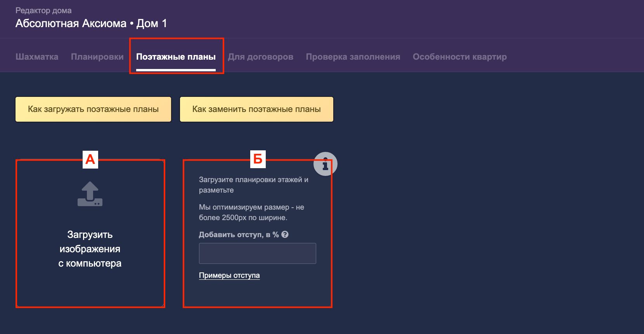Focus the Добавить отступ input field
This screenshot has height=334, width=644.
tap(258, 253)
